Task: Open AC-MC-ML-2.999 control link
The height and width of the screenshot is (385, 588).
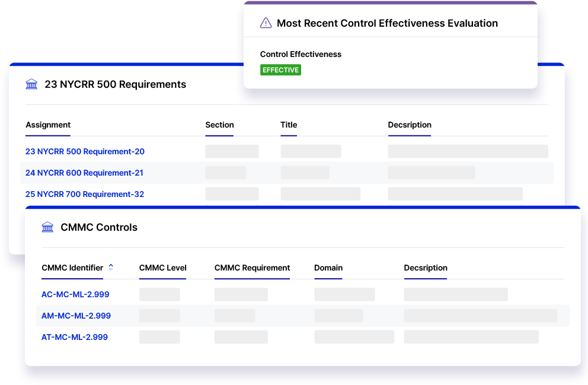Action: [75, 295]
